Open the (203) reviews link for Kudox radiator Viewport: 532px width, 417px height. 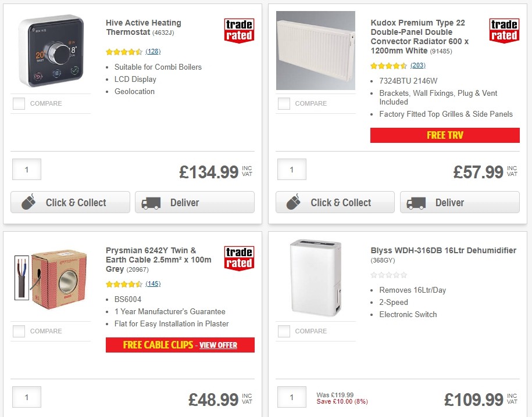417,65
